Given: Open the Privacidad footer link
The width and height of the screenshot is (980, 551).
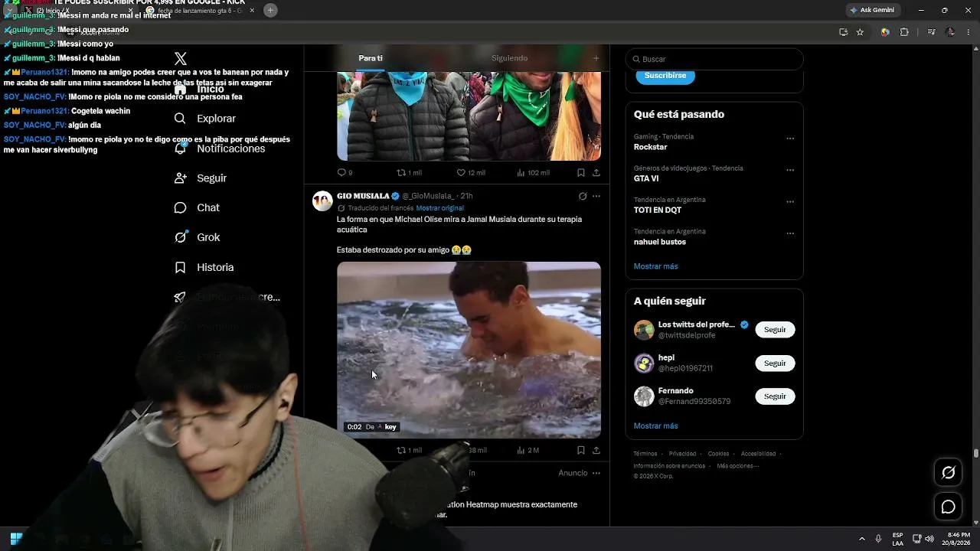Looking at the screenshot, I should coord(682,454).
